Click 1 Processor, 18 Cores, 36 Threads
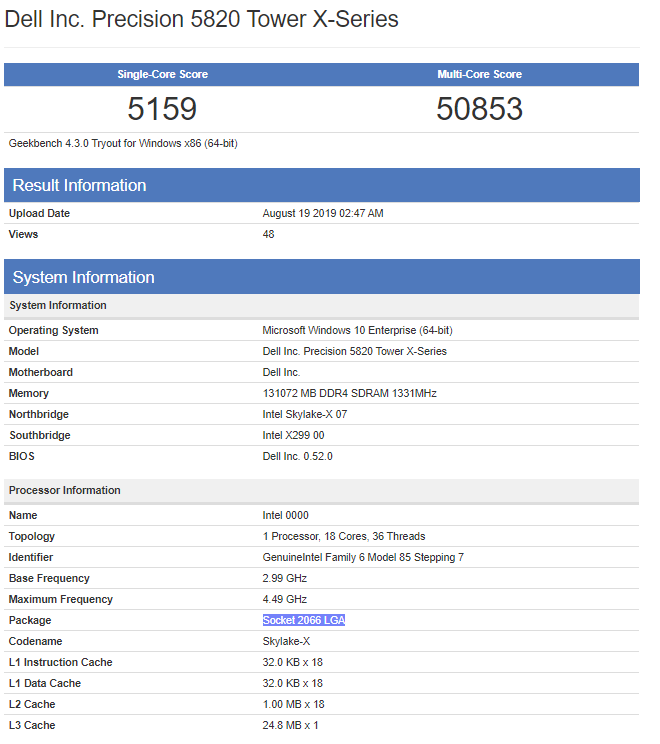The image size is (660, 744). pyautogui.click(x=344, y=536)
